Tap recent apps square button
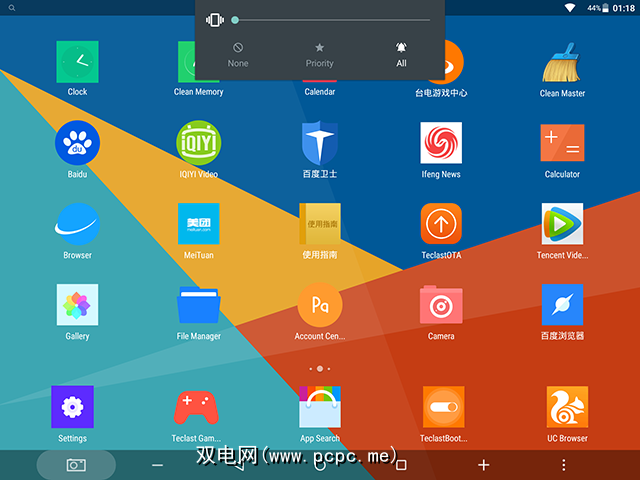This screenshot has height=480, width=640. pos(402,465)
